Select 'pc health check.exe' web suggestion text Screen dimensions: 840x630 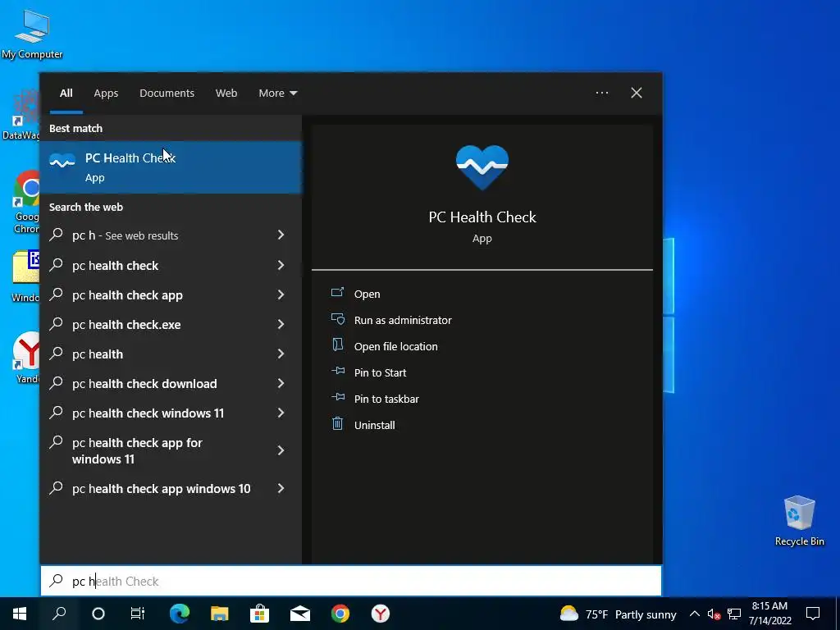click(126, 325)
